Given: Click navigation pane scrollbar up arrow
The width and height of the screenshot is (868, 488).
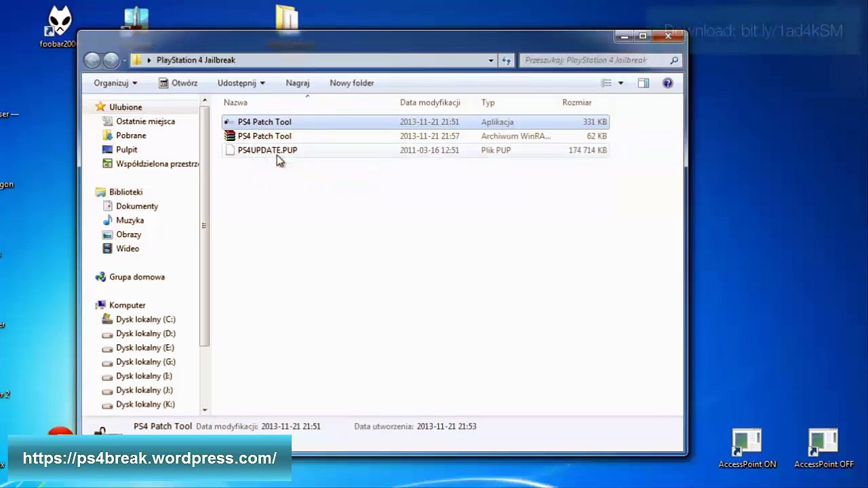Looking at the screenshot, I should pos(205,101).
